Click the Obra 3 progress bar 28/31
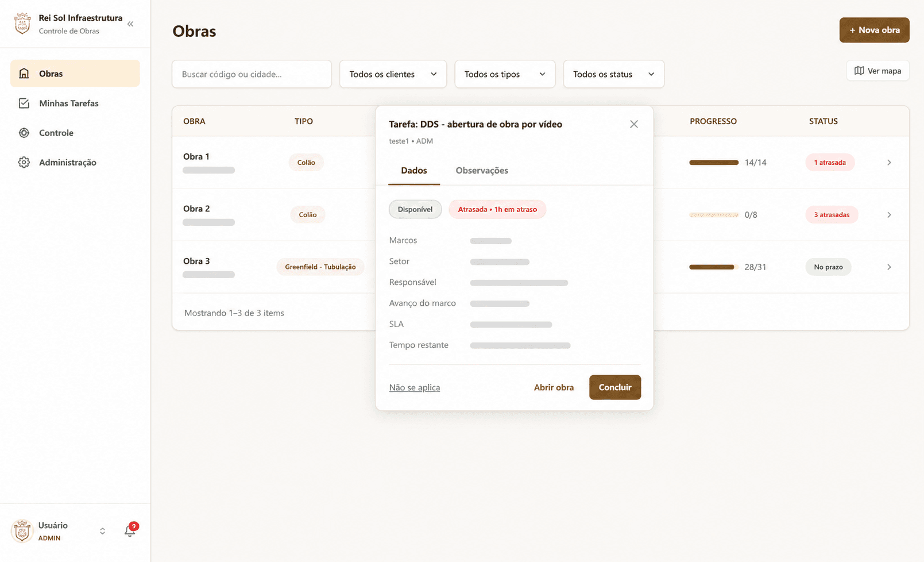Image resolution: width=924 pixels, height=562 pixels. coord(714,267)
